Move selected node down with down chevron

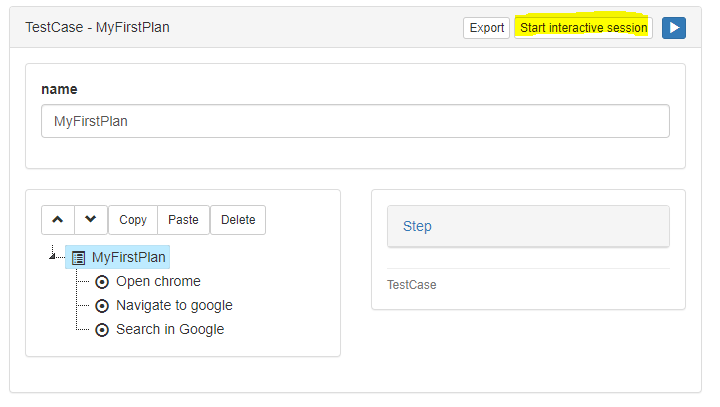pos(91,220)
